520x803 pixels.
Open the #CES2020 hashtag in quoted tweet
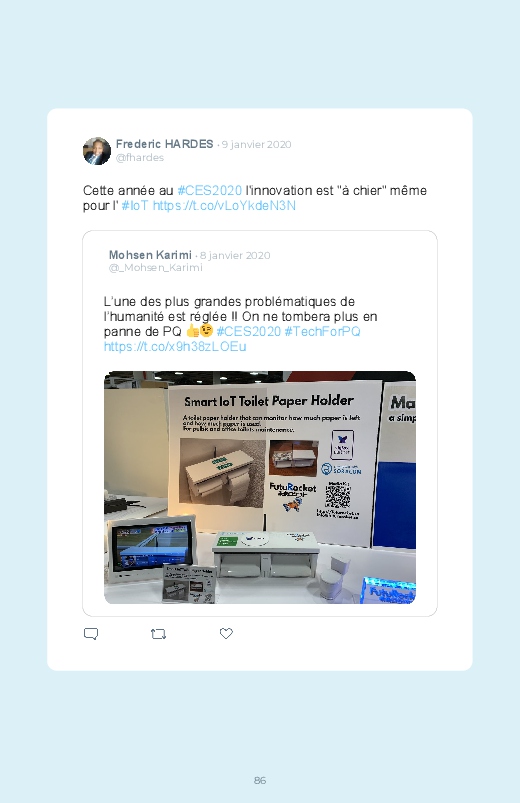click(x=248, y=331)
